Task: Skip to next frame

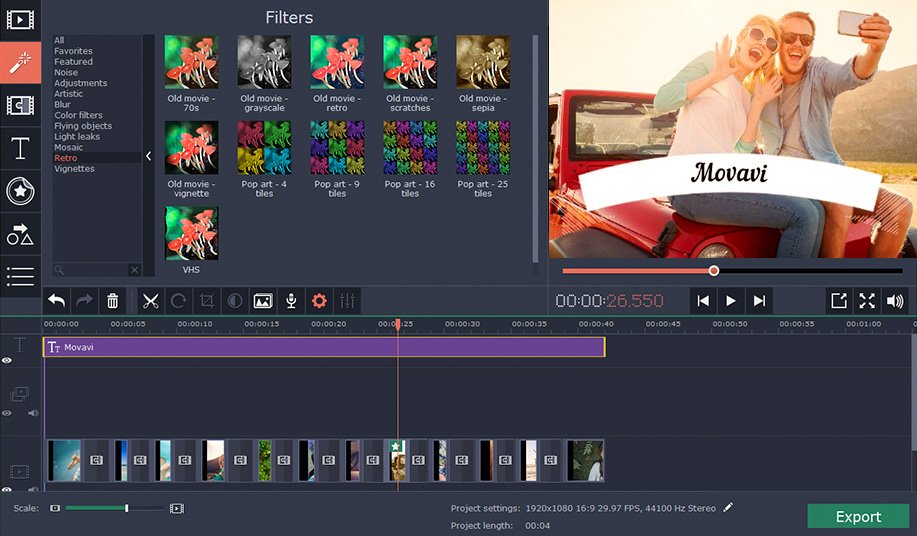Action: [759, 301]
